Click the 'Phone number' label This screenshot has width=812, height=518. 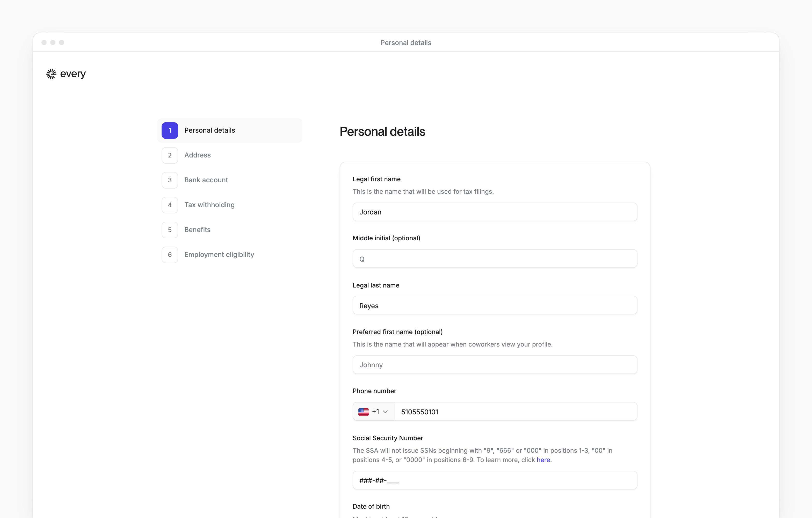click(374, 391)
